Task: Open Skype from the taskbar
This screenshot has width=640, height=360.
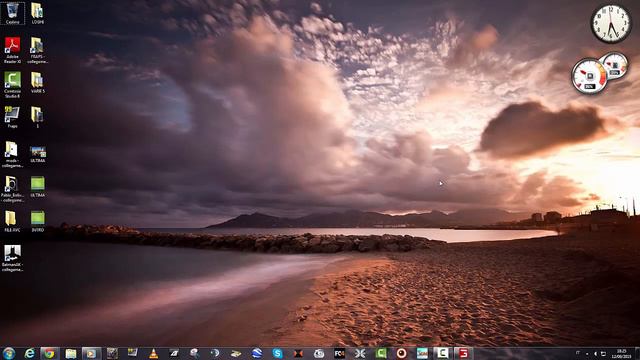Action: [x=278, y=353]
